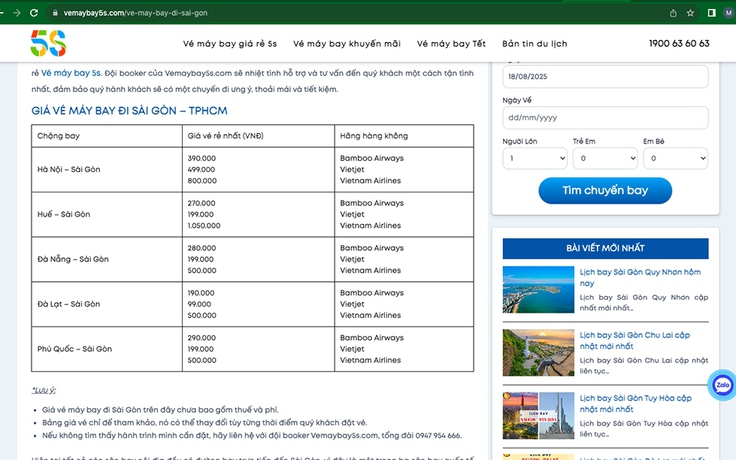Click the 5S site logo

[x=48, y=43]
